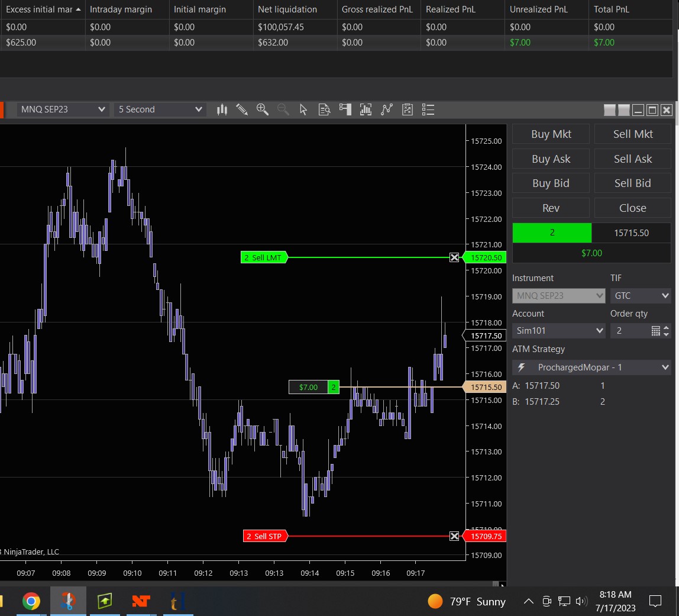Cancel the Sell LMT order with X
The image size is (679, 616).
pyautogui.click(x=454, y=257)
